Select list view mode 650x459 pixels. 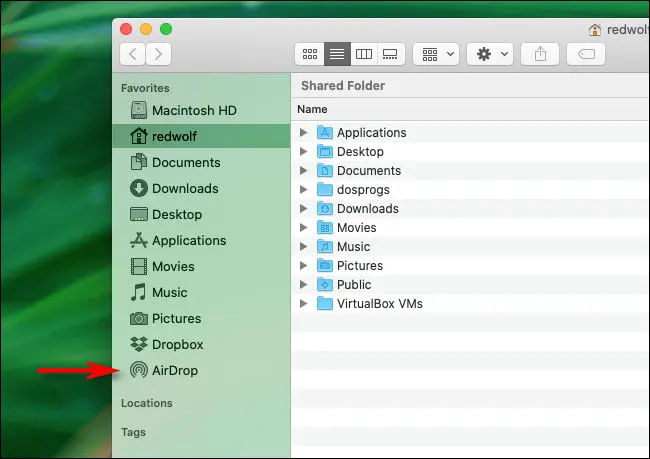coord(337,54)
